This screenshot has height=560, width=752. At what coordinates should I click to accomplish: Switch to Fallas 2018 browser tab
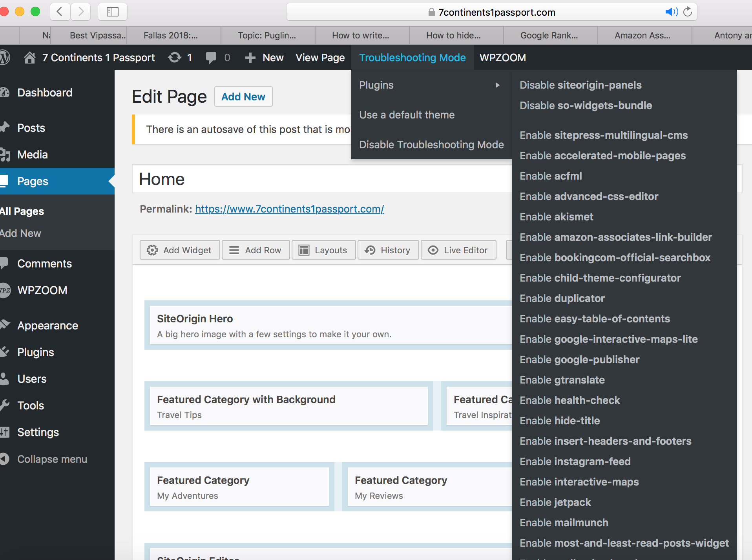pos(173,35)
